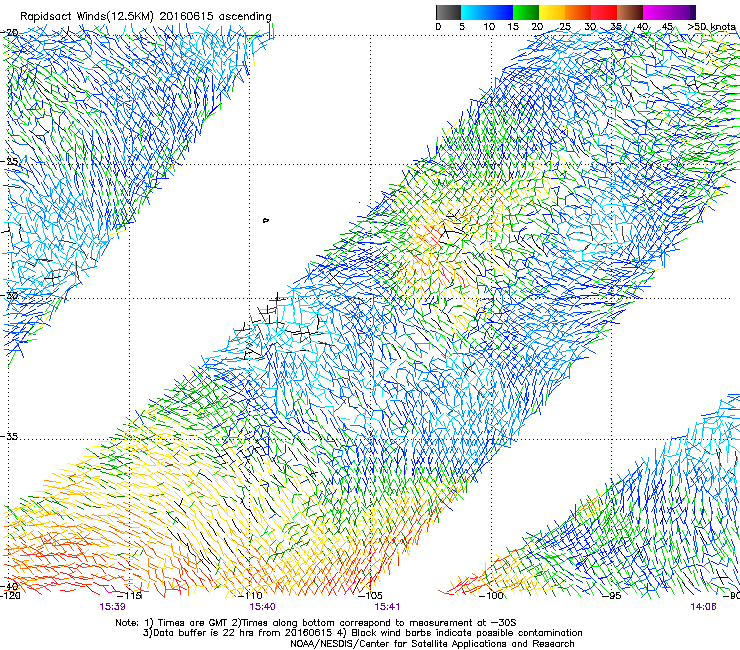The width and height of the screenshot is (740, 650).
Task: Click the purple 15:40 pass time
Action: coord(262,607)
